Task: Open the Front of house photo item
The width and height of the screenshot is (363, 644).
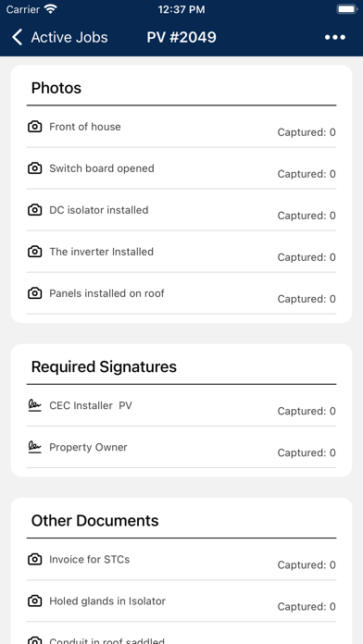Action: (x=181, y=127)
